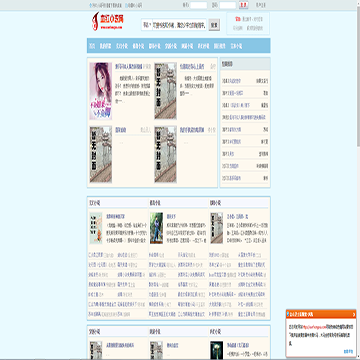
Task: Open the book cover showing man in green forest
Action: [156, 228]
